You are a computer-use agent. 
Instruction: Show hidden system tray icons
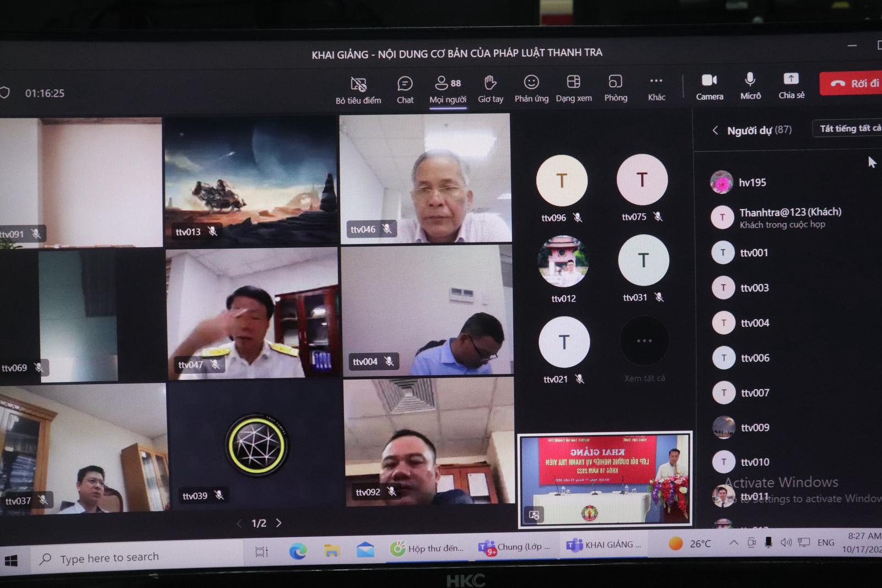[x=734, y=543]
